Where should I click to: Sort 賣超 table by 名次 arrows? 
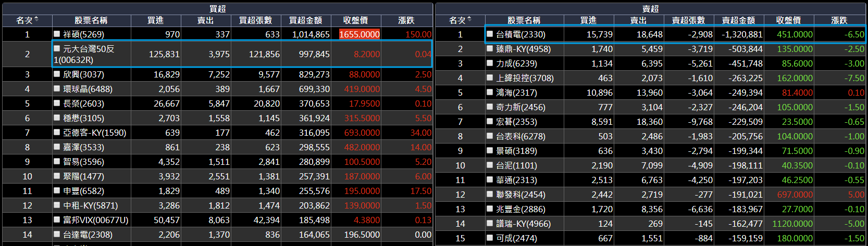click(x=469, y=20)
